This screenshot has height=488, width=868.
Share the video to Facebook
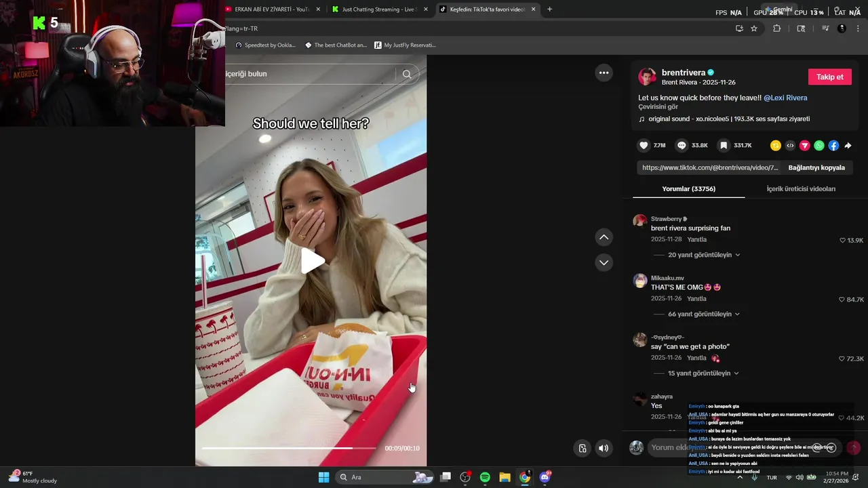(x=833, y=145)
